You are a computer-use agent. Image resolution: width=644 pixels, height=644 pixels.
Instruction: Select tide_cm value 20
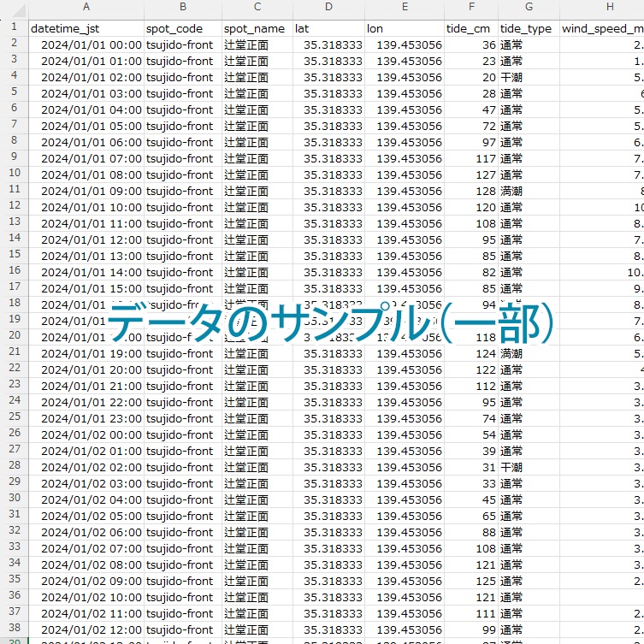point(471,77)
